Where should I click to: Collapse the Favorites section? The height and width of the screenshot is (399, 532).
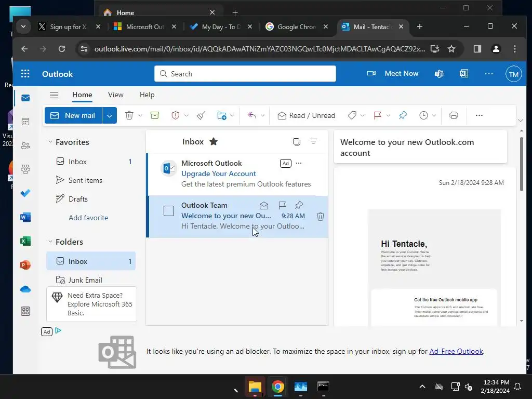point(50,141)
